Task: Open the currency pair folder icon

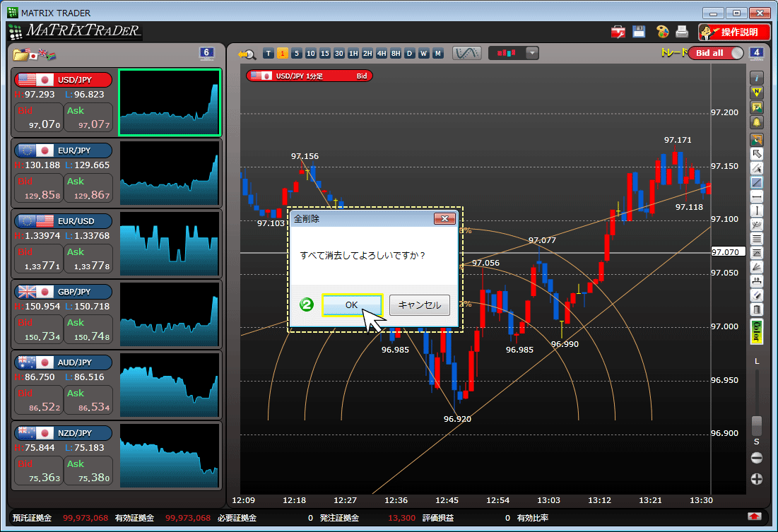Action: [34, 54]
